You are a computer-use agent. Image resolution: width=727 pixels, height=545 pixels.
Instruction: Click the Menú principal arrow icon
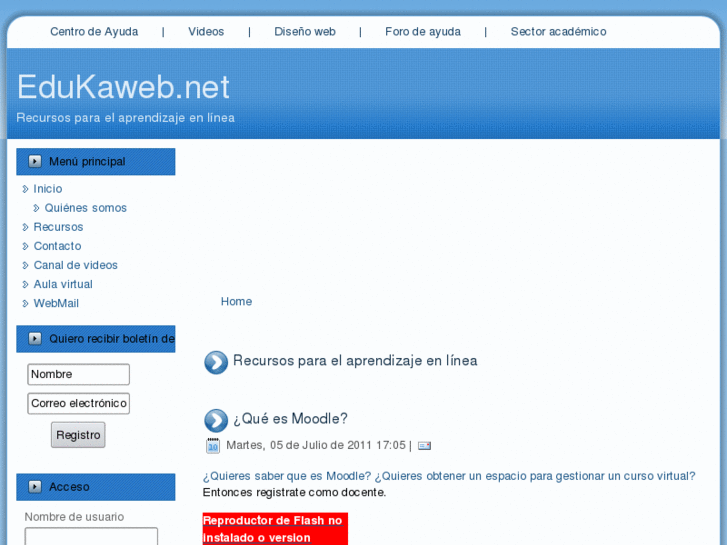[35, 161]
